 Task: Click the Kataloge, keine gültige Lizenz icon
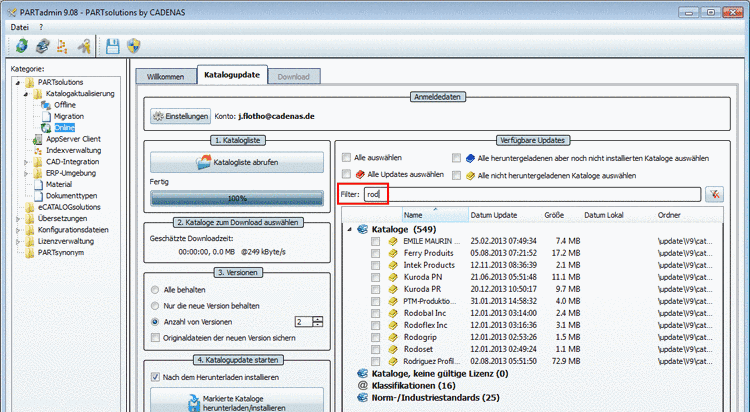(x=363, y=373)
